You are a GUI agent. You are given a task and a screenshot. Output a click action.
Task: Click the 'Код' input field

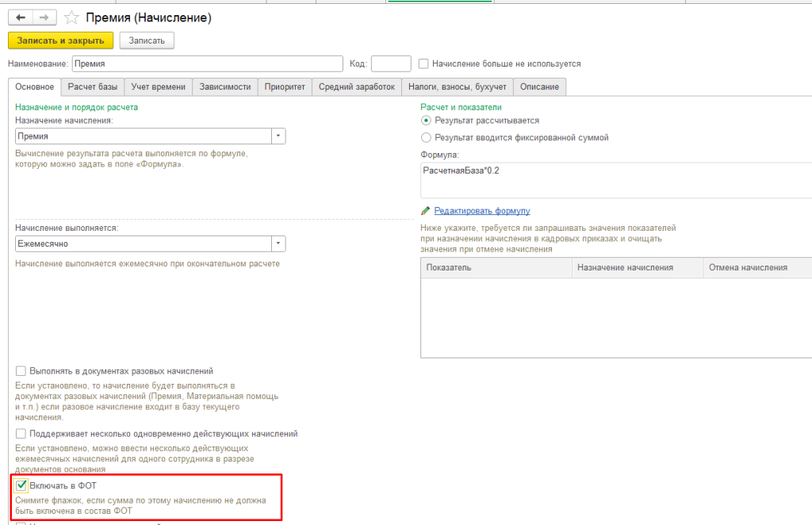click(x=390, y=63)
